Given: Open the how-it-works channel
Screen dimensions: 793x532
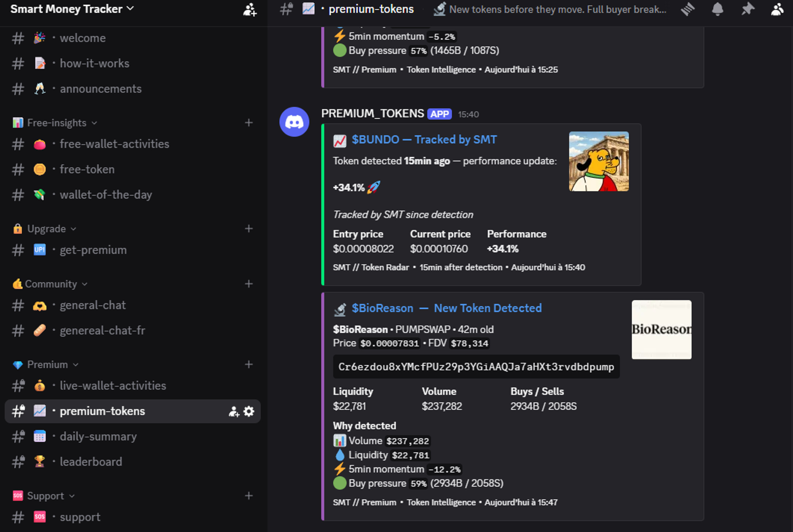Looking at the screenshot, I should click(x=132, y=64).
